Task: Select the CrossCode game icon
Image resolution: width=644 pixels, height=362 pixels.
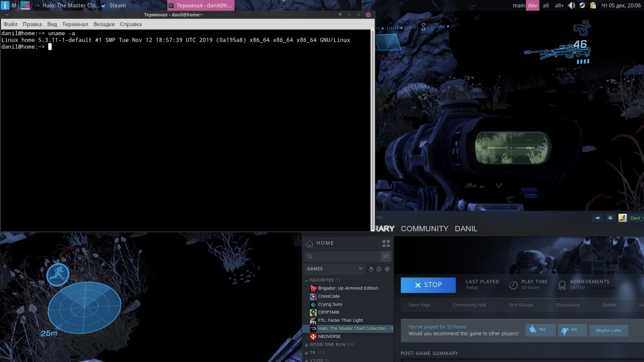Action: (313, 297)
